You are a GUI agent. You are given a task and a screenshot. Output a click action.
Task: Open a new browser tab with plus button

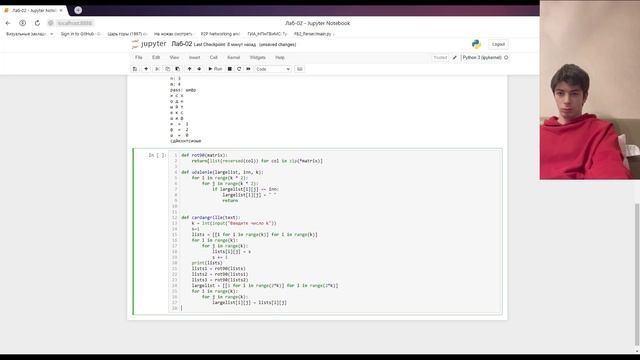coord(78,10)
